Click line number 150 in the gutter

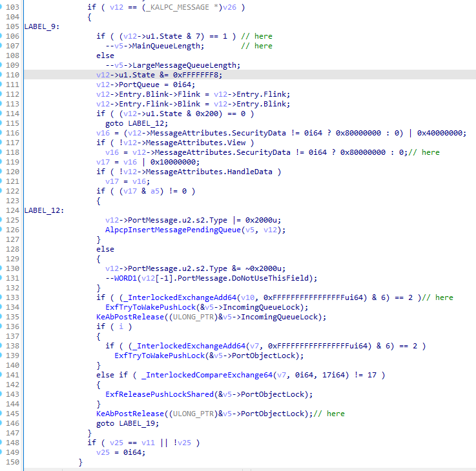point(12,462)
